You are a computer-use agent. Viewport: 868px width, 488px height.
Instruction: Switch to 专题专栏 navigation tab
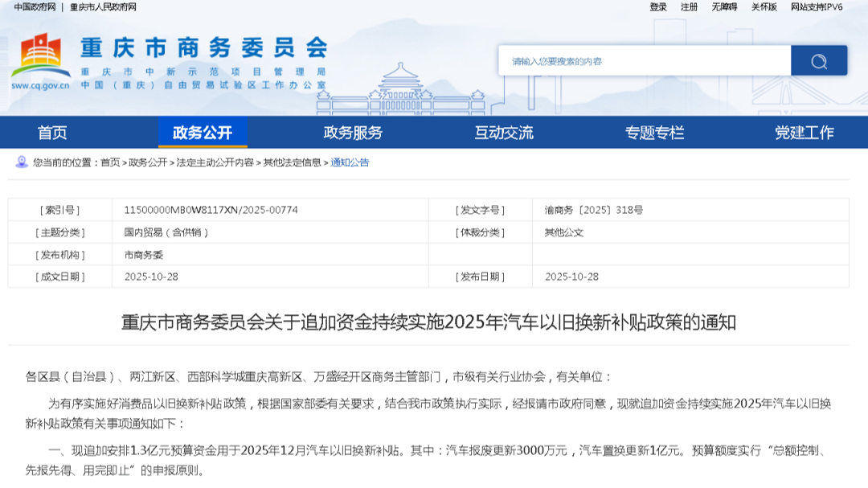click(x=654, y=133)
